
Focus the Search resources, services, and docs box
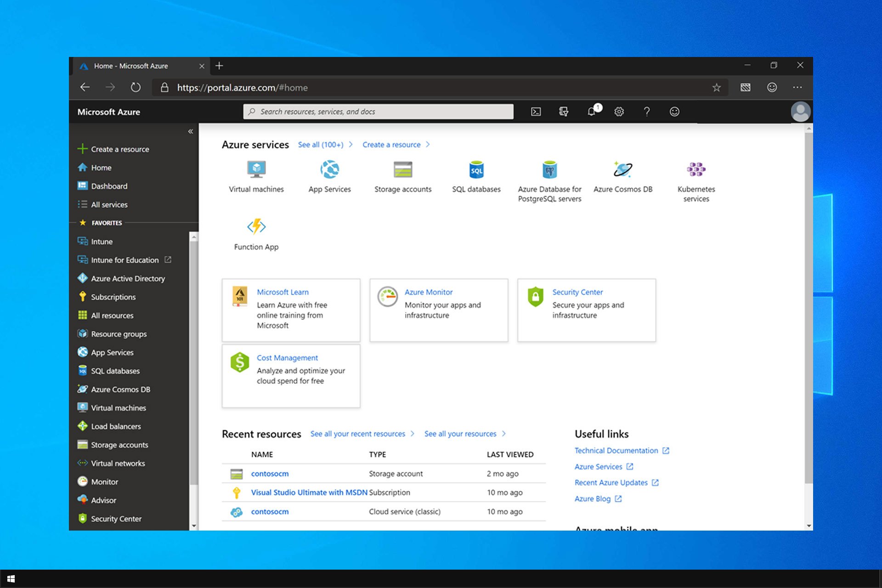click(x=378, y=112)
